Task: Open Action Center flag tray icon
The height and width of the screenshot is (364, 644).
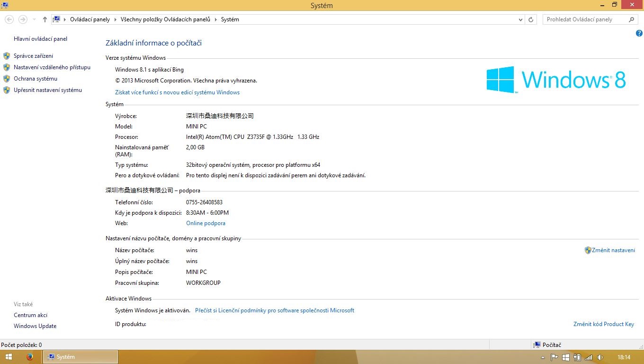Action: click(554, 357)
